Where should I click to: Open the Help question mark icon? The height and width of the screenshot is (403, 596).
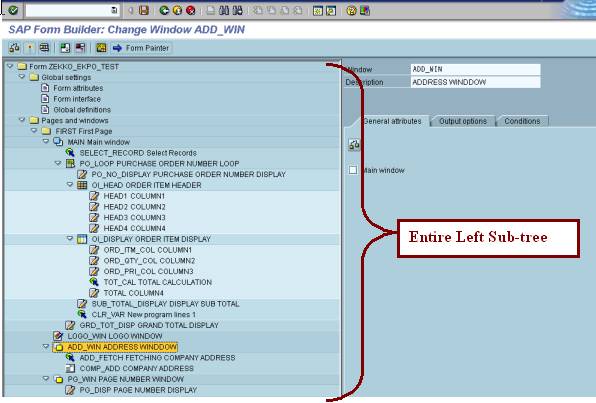coord(352,11)
